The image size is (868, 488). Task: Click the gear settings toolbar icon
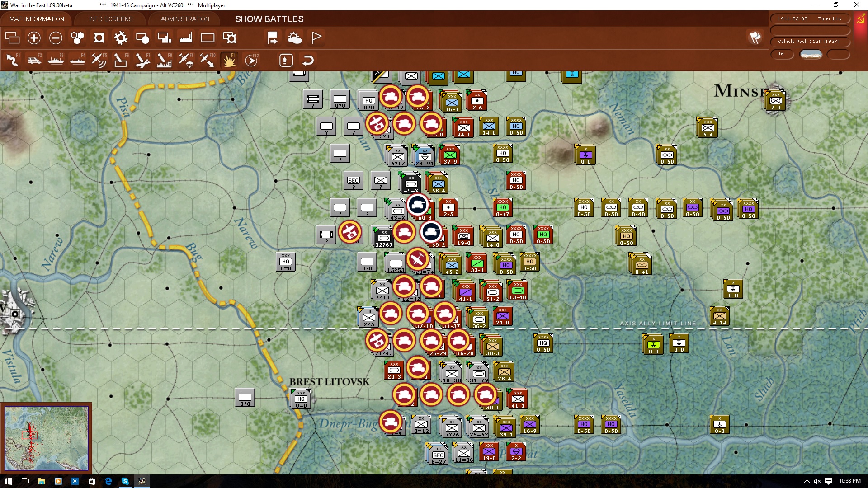coord(121,38)
